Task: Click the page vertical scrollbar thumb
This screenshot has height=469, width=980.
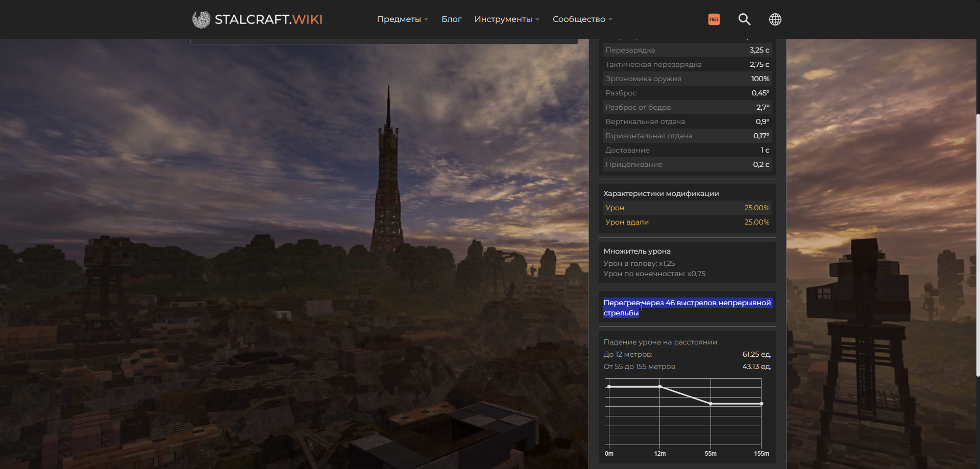Action: pyautogui.click(x=977, y=245)
